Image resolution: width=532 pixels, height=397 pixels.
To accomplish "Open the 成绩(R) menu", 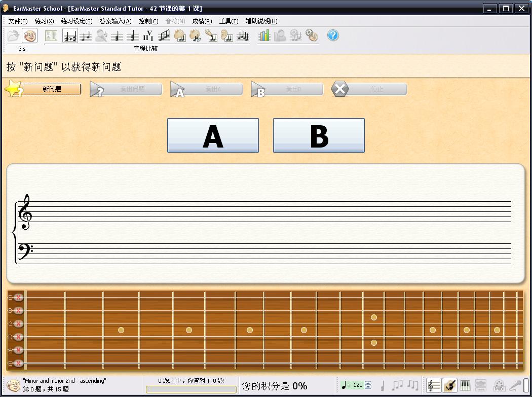I will 202,21.
